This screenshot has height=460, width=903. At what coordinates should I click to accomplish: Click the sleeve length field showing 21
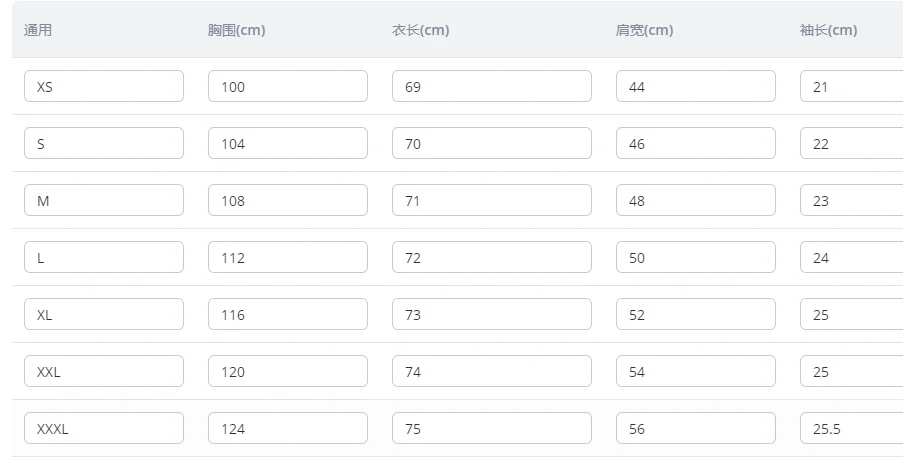tap(851, 86)
